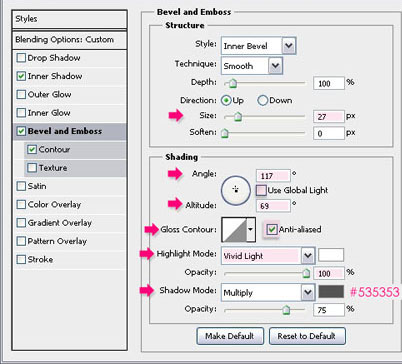Click the Highlight Opacity slider handle
Image resolution: width=402 pixels, height=364 pixels.
coord(306,273)
